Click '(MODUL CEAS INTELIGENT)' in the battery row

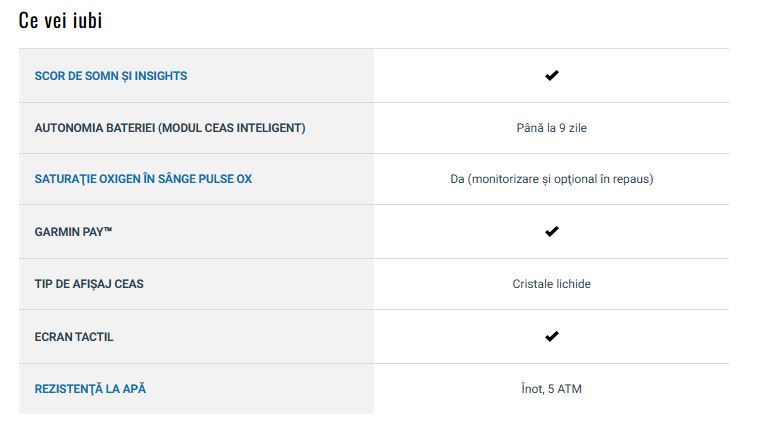click(x=232, y=128)
